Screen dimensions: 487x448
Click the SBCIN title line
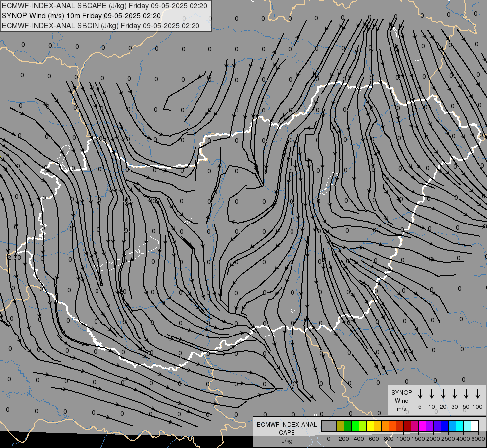coord(100,26)
